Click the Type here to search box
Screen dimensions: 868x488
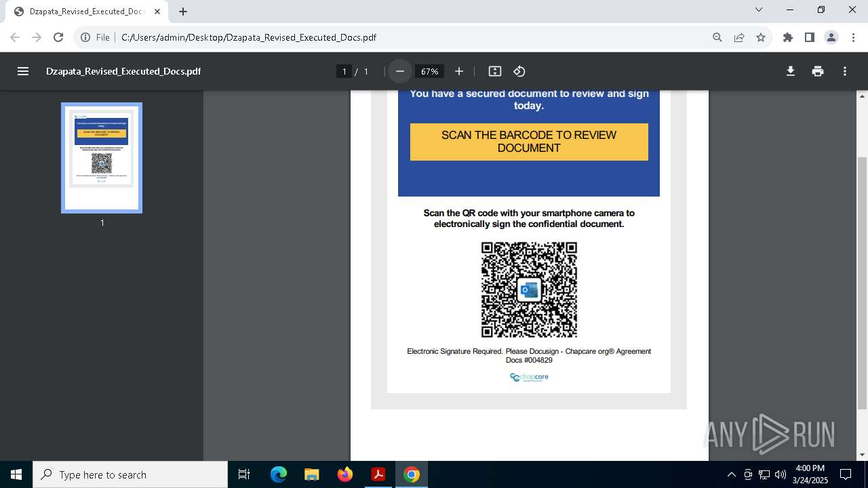click(130, 474)
